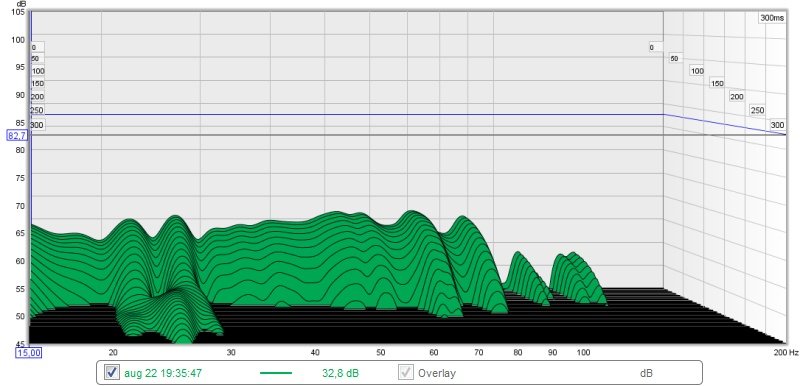Click the Overlay label in the legend

437,373
